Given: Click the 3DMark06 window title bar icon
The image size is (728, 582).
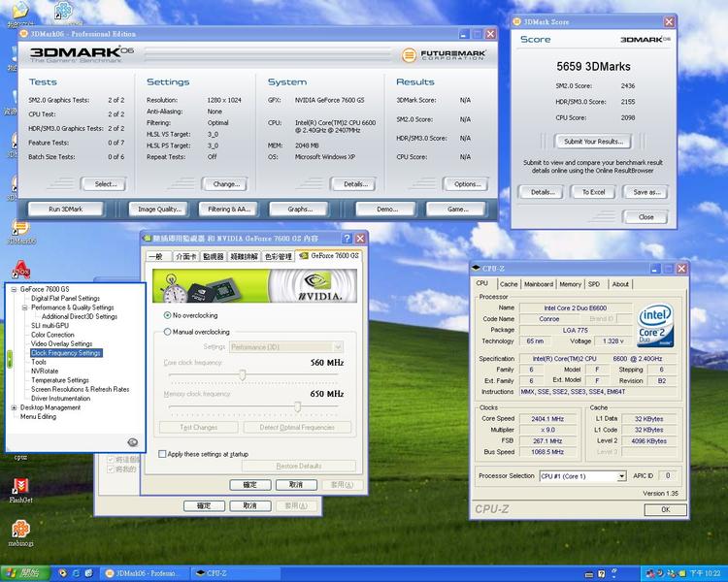Looking at the screenshot, I should point(23,33).
